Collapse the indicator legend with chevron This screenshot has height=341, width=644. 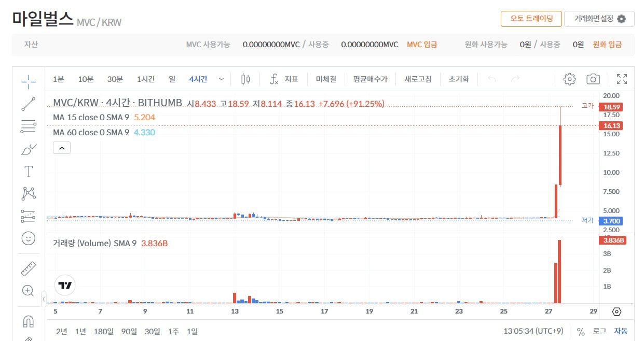(62, 148)
